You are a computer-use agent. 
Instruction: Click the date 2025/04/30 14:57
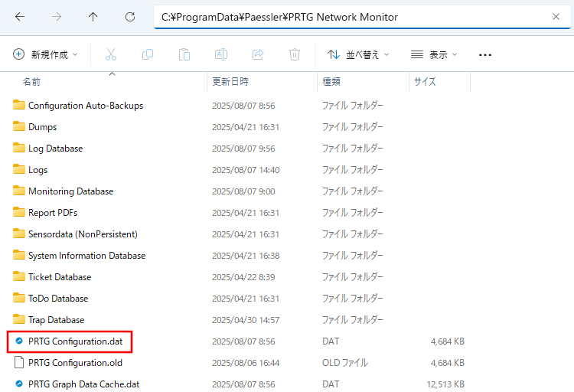[246, 320]
